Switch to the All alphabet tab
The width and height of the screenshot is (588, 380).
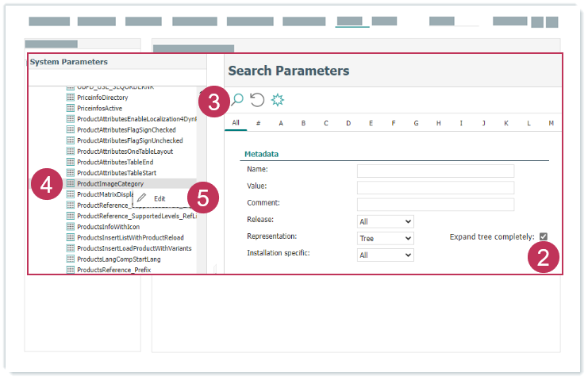tap(236, 123)
